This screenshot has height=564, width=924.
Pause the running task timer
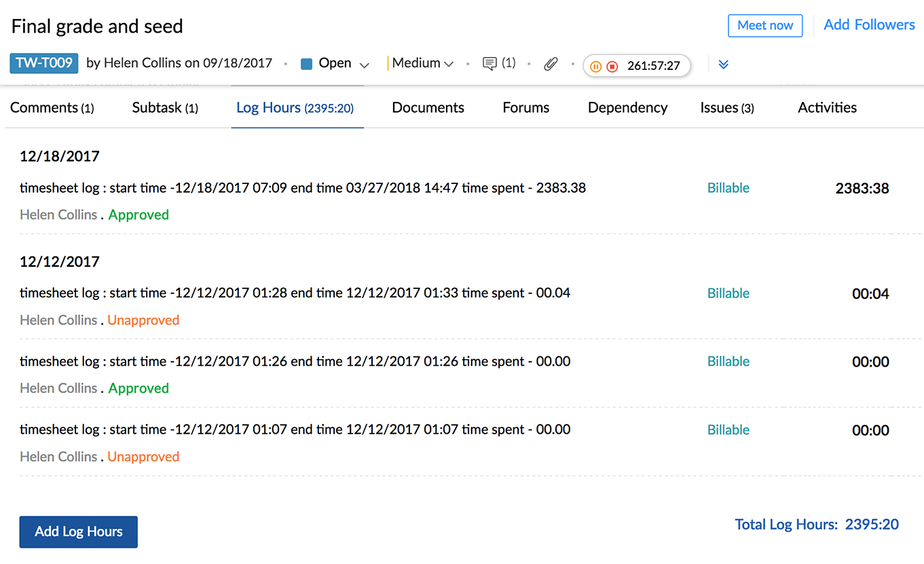pos(595,66)
